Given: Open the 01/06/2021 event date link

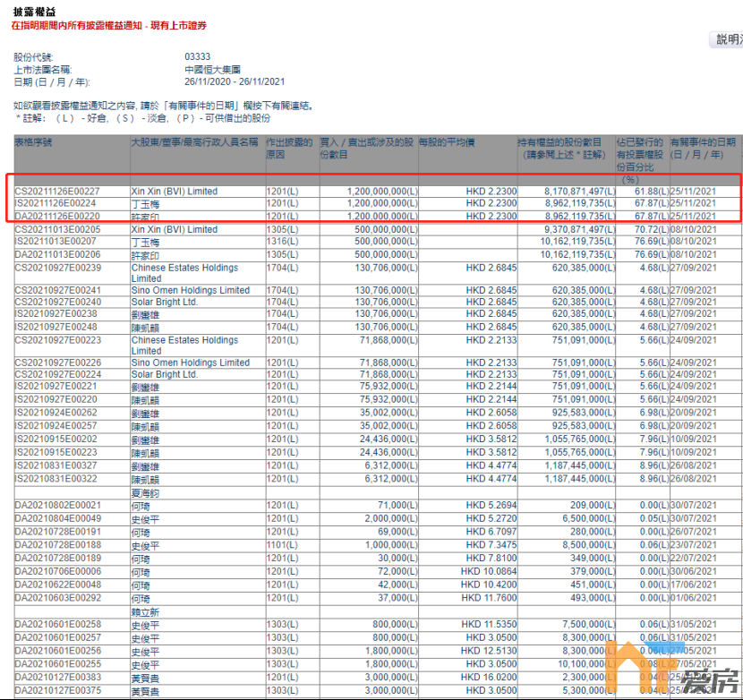Looking at the screenshot, I should pos(693,598).
